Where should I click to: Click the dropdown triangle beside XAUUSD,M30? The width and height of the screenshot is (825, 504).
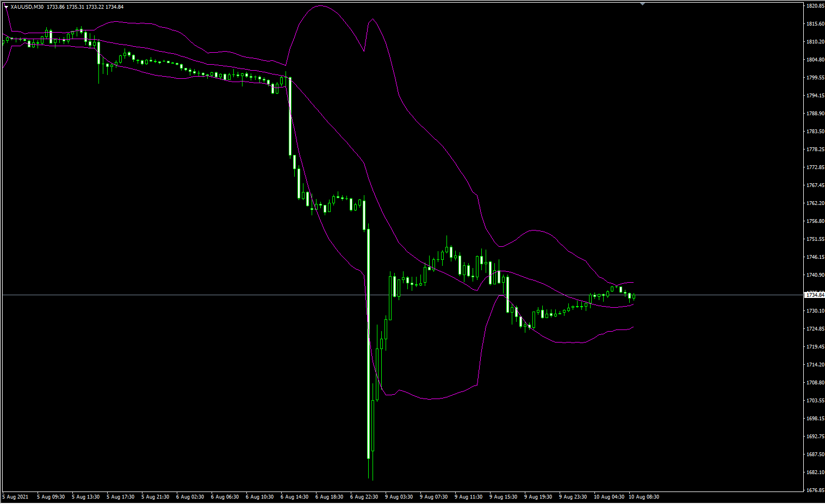click(6, 7)
